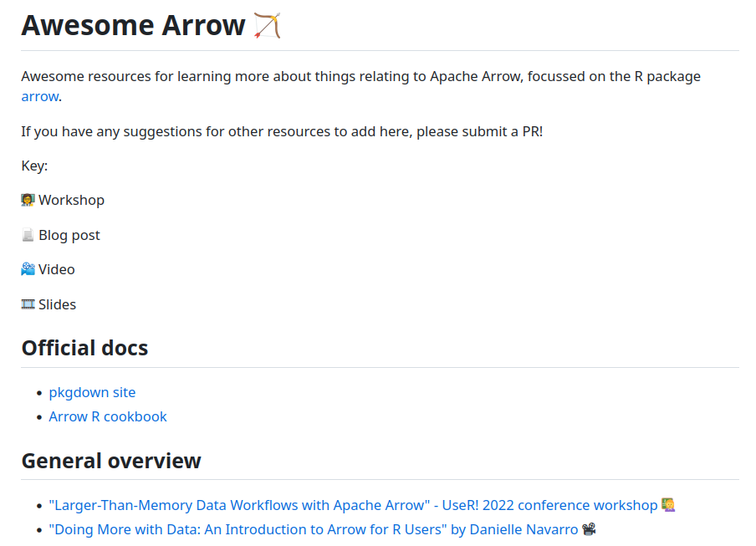Click the Workshop key label text
Viewport: 756px width, 546px height.
[72, 201]
